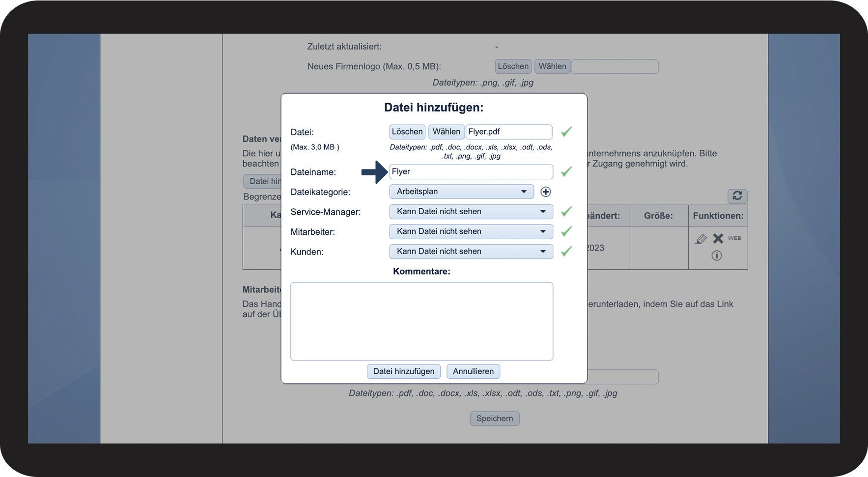Click the refresh icon above the file table
868x477 pixels.
(737, 196)
